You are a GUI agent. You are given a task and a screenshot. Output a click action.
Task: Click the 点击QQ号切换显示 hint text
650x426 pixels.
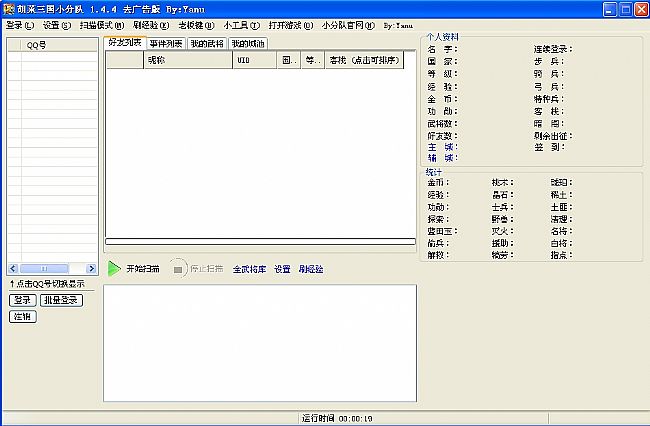(x=47, y=284)
